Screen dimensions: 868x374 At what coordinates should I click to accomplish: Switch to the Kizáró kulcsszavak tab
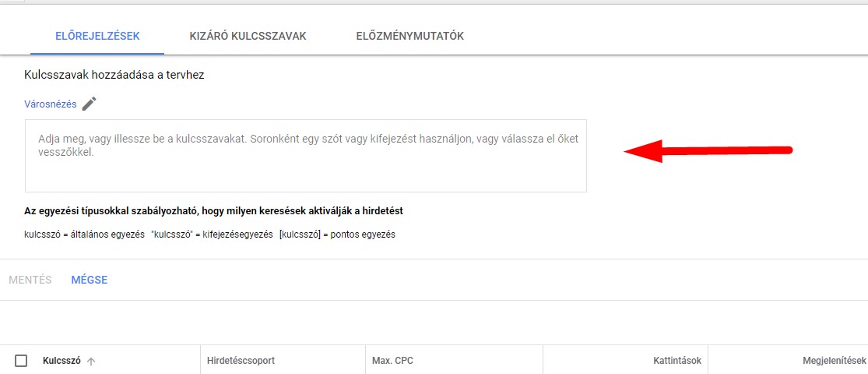click(x=248, y=36)
